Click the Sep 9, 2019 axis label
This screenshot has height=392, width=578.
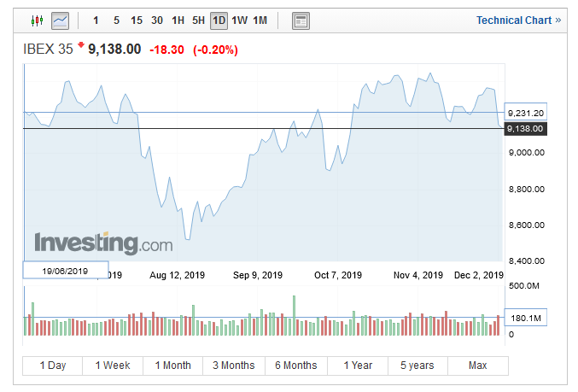(x=258, y=275)
